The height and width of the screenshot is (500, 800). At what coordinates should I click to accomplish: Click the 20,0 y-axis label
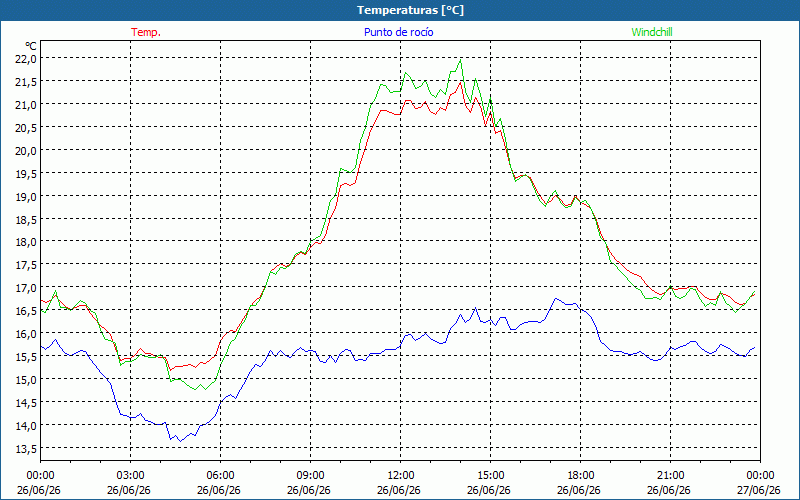click(x=26, y=151)
